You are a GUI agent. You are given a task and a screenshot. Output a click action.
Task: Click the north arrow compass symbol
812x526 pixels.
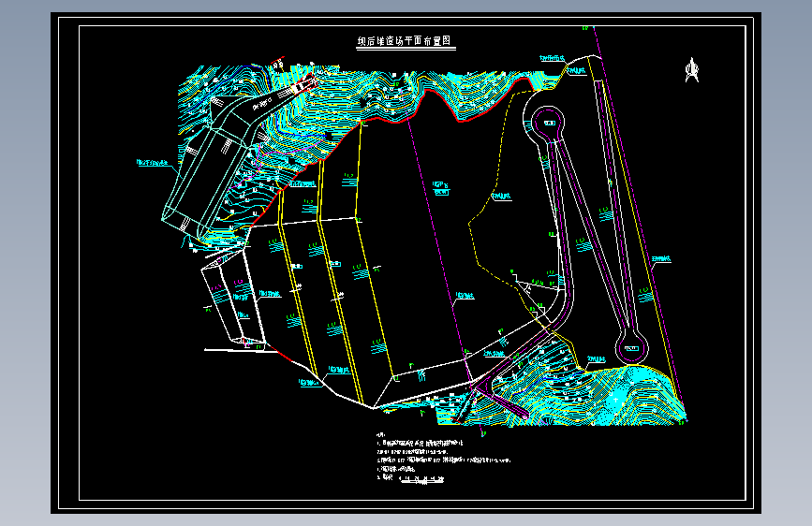692,70
